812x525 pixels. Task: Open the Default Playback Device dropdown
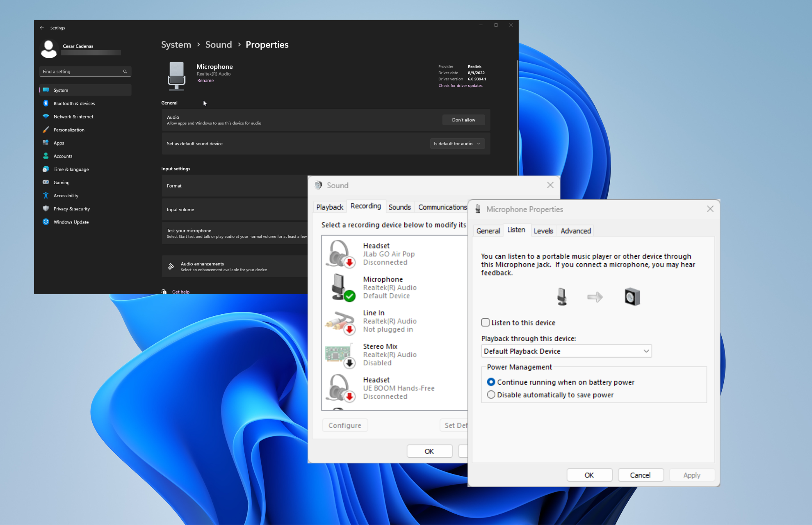click(566, 351)
